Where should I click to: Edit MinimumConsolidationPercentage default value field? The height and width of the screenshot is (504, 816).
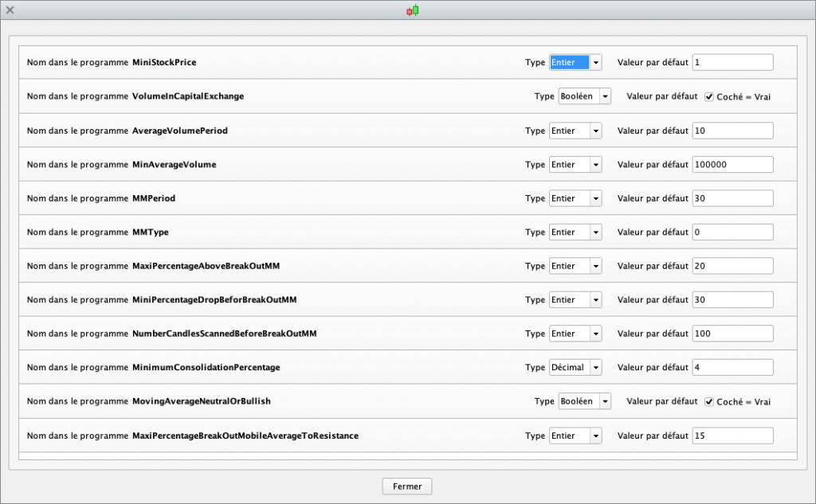tap(733, 367)
